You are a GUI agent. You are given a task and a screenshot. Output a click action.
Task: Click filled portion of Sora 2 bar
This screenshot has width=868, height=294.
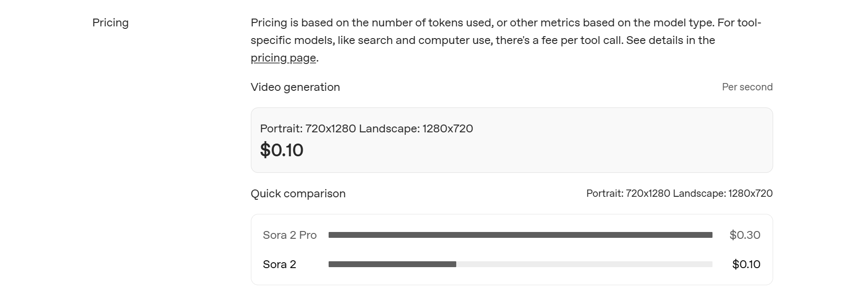click(x=392, y=265)
